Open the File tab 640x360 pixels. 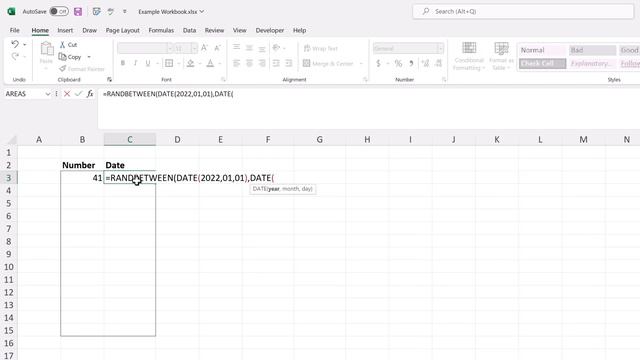click(x=15, y=30)
